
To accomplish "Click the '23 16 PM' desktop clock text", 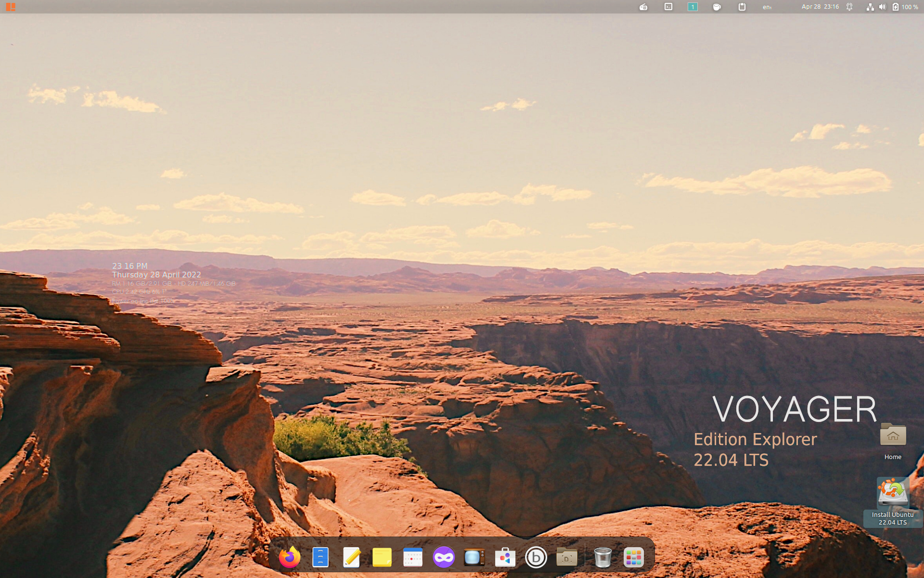I will tap(130, 266).
